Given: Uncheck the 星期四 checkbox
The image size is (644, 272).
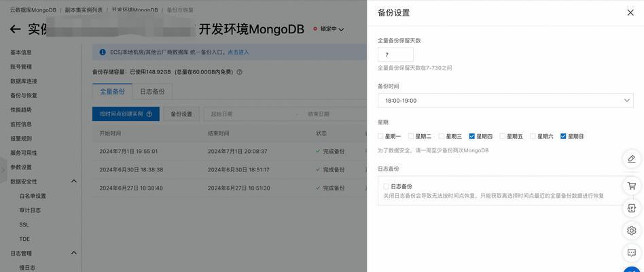Looking at the screenshot, I should (472, 136).
